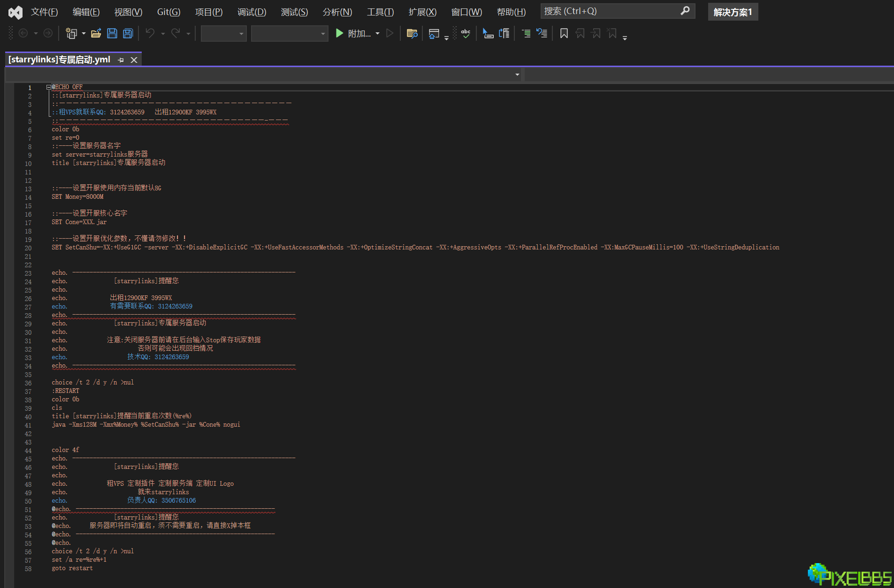This screenshot has width=894, height=588.
Task: Click the start without debugging icon
Action: point(390,33)
